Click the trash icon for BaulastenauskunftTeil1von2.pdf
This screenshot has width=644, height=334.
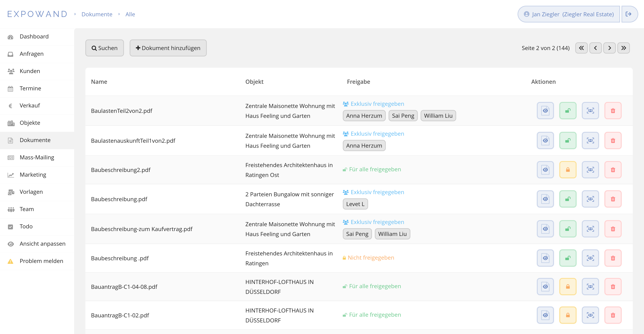[x=613, y=140]
